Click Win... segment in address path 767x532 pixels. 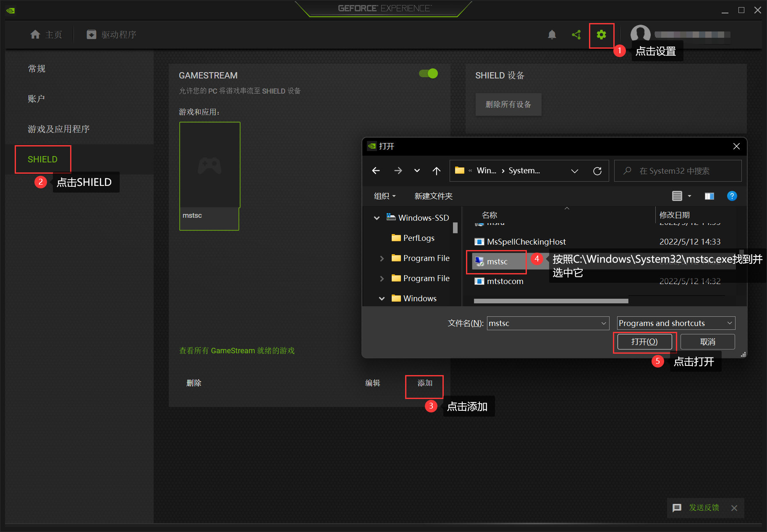click(x=486, y=171)
